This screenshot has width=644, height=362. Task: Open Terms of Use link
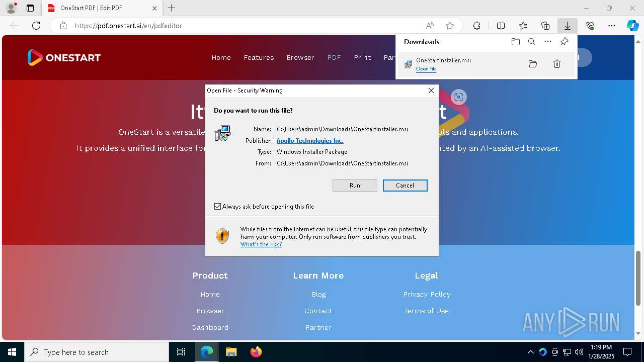point(427,311)
